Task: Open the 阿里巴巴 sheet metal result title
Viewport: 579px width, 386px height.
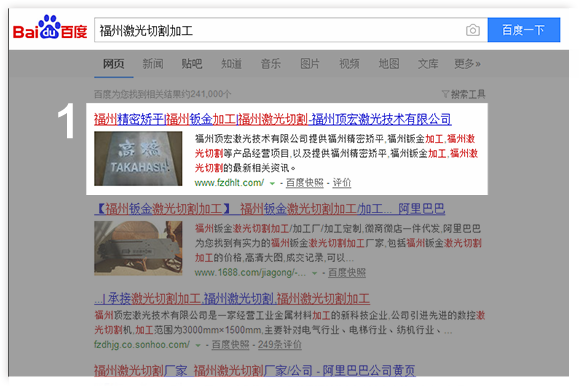Action: pos(270,209)
